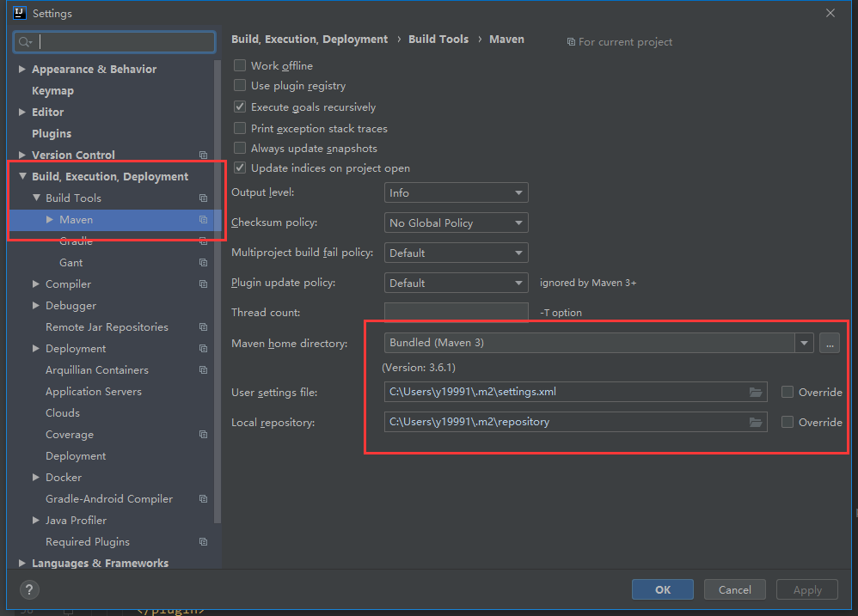This screenshot has width=858, height=616.
Task: Enable Print exception stack traces
Action: click(x=240, y=128)
